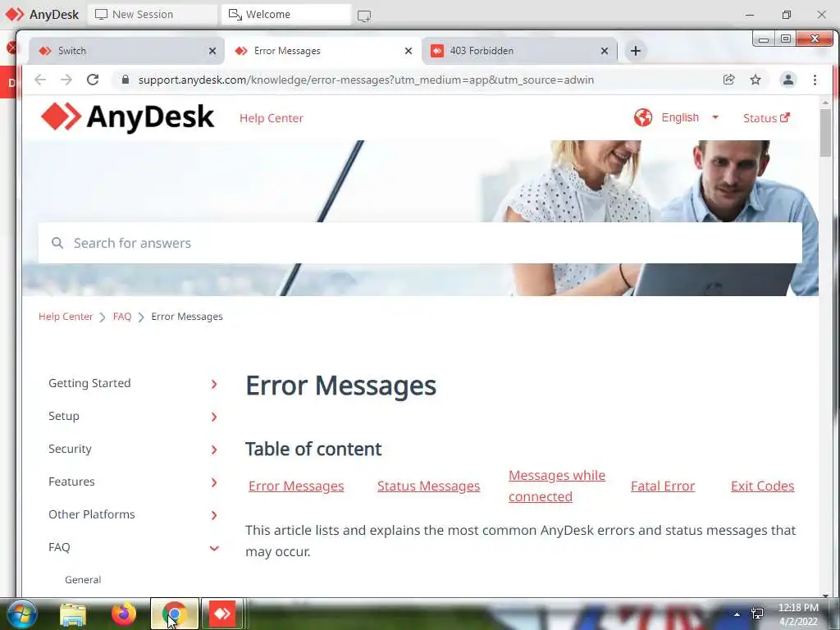Select Security in the sidebar
This screenshot has width=840, height=630.
coord(70,449)
